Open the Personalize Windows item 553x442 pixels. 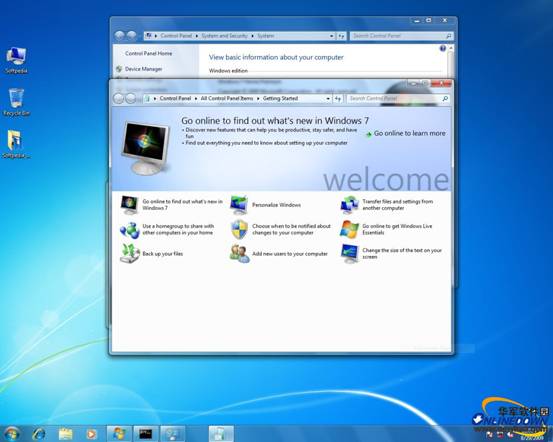coord(266,205)
